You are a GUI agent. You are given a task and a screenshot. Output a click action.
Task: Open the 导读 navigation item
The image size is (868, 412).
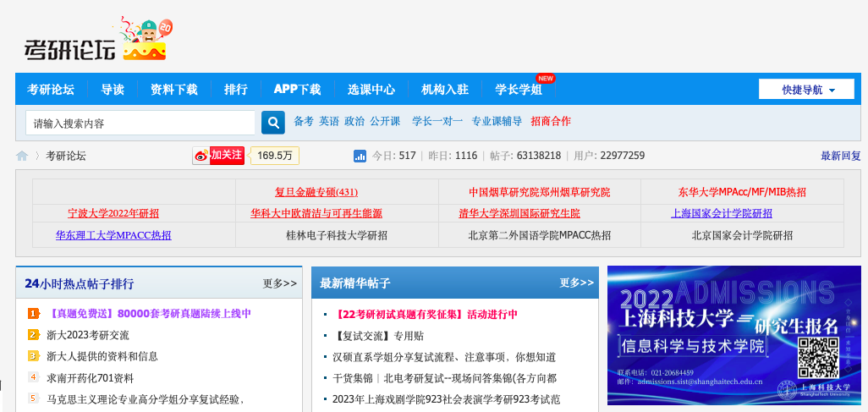pyautogui.click(x=113, y=89)
